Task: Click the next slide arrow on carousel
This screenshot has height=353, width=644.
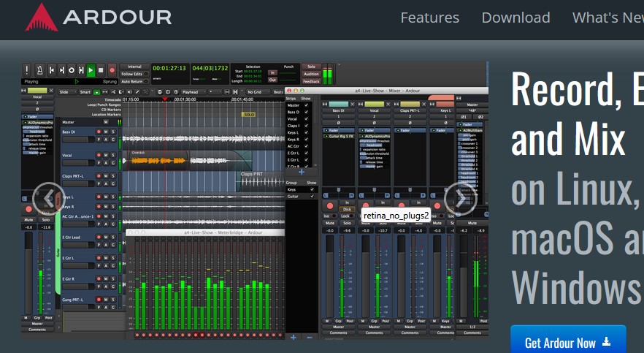Action: tap(461, 199)
